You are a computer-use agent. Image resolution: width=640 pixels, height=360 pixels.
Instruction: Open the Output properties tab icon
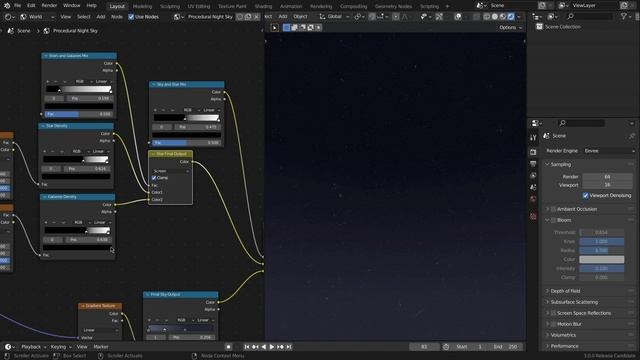533,164
